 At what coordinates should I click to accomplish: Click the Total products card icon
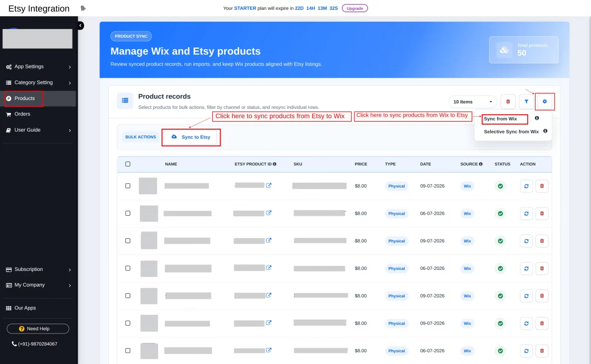point(504,50)
